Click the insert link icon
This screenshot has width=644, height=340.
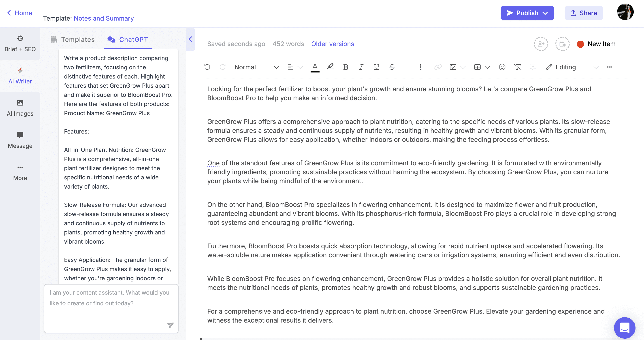click(x=438, y=67)
